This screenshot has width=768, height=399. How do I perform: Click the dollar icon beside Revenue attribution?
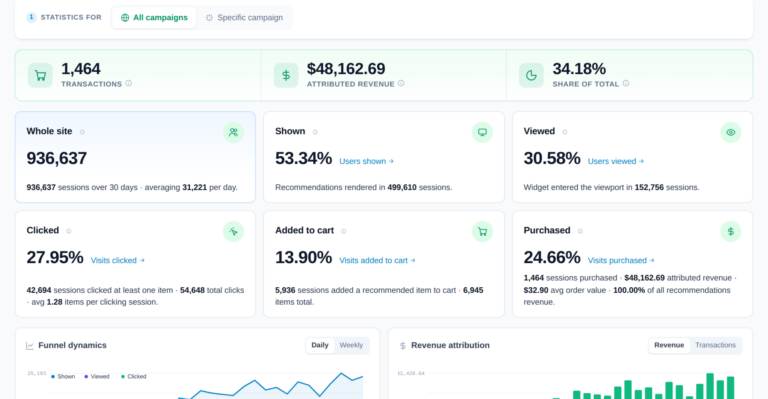(403, 346)
